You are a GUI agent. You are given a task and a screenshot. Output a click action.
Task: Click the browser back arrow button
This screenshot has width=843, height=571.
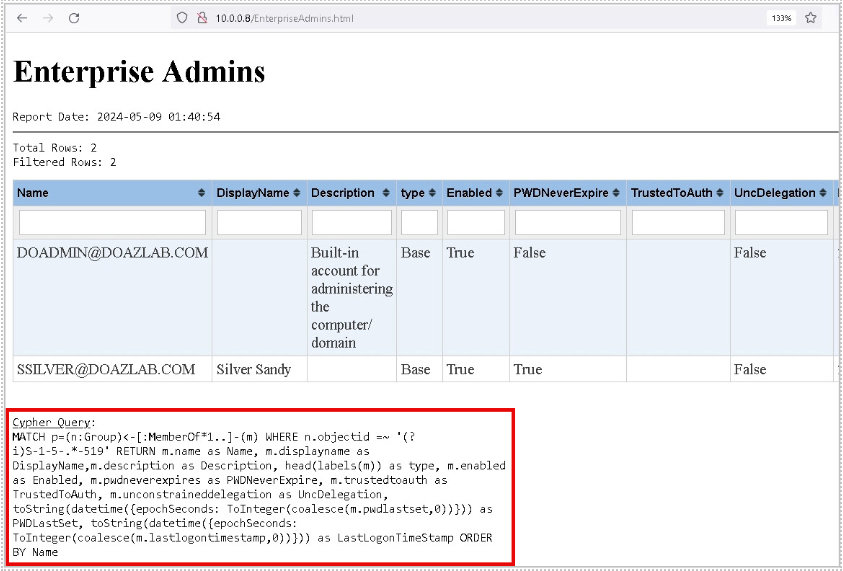click(23, 18)
